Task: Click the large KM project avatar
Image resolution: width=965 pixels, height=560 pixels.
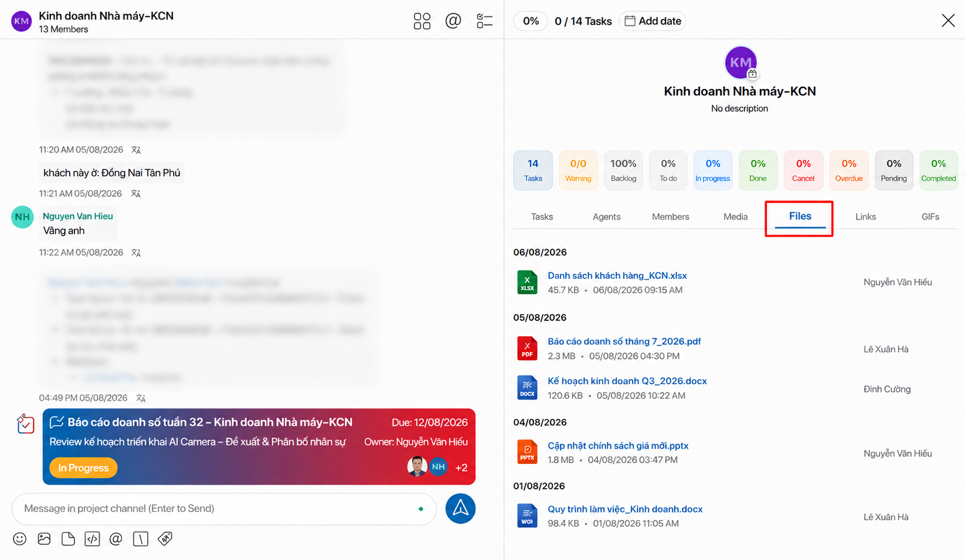Action: 740,62
